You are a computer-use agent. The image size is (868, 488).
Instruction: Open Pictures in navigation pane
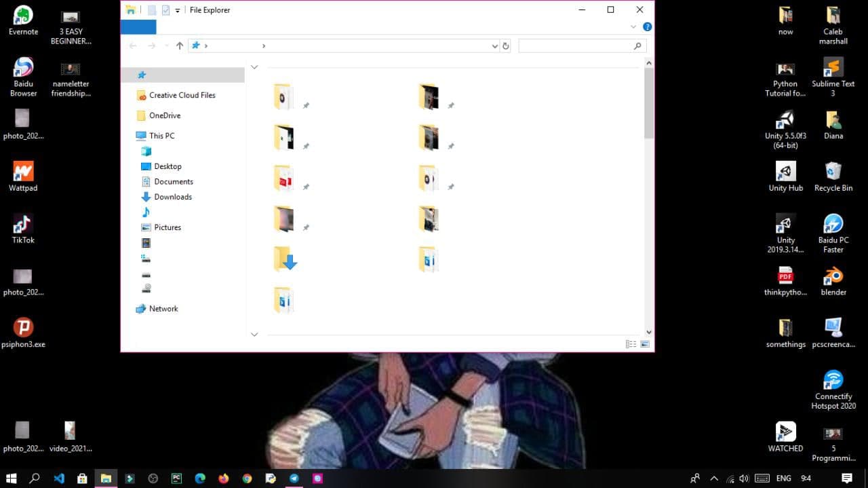click(161, 227)
